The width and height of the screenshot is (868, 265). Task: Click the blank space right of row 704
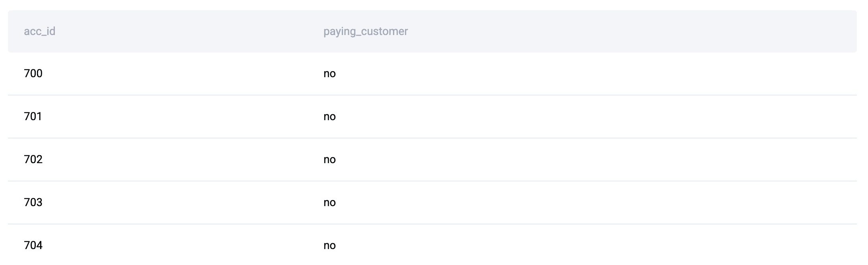pos(596,246)
